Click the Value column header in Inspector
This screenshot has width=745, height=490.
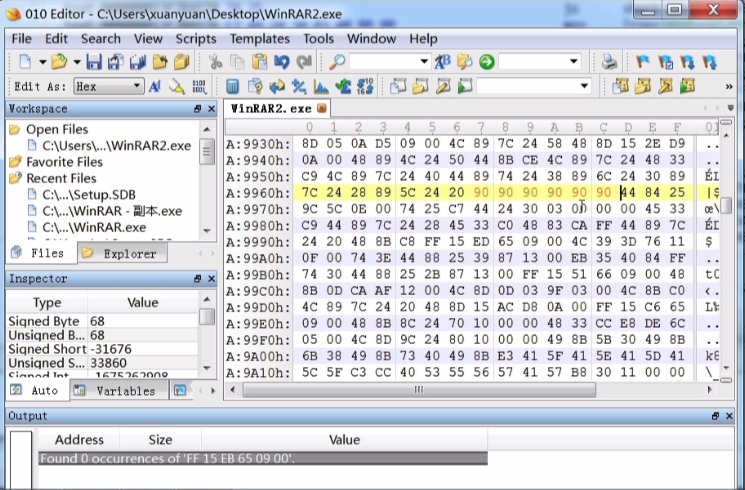[x=143, y=303]
